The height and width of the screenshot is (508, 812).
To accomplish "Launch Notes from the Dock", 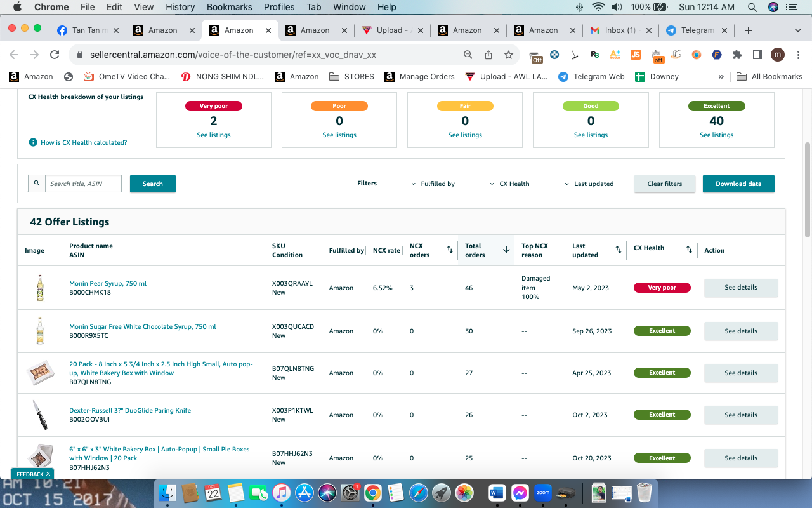I will pos(236,492).
